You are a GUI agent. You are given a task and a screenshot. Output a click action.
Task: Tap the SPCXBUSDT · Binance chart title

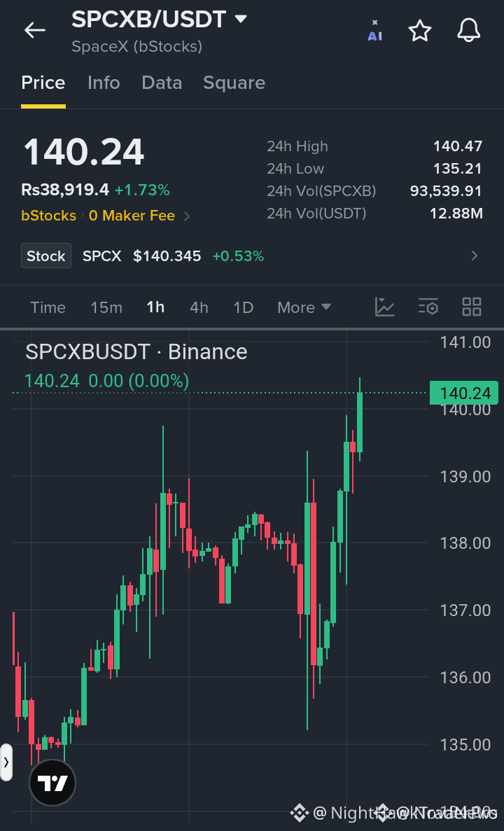136,352
